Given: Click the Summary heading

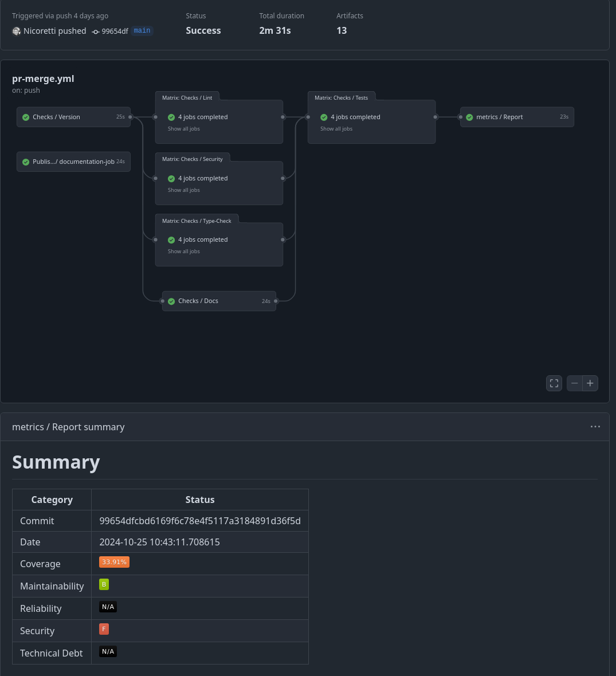Looking at the screenshot, I should click(x=56, y=462).
